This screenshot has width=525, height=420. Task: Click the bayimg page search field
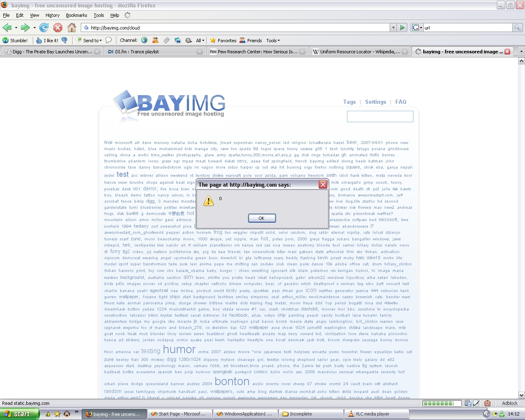[380, 116]
